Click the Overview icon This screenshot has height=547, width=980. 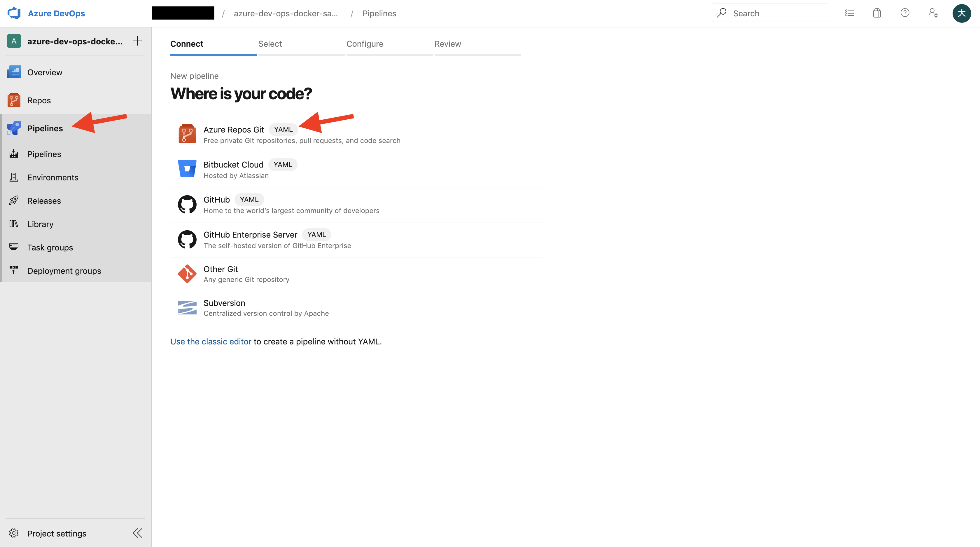[14, 72]
